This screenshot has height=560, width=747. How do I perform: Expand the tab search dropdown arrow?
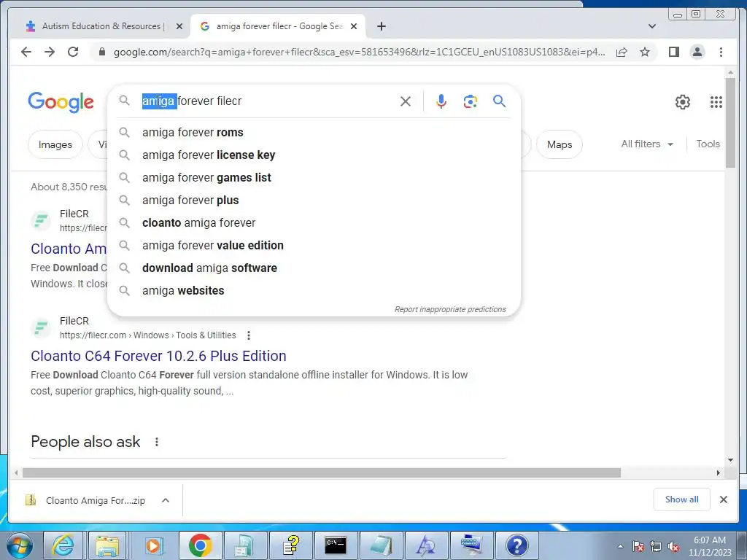651,26
